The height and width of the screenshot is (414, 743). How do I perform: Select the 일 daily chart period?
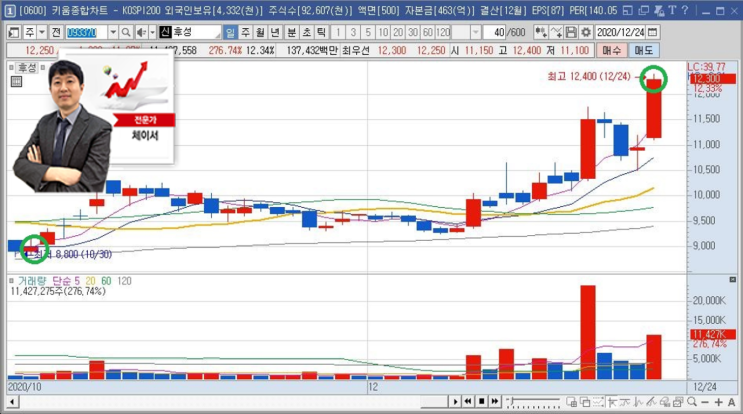[x=230, y=32]
